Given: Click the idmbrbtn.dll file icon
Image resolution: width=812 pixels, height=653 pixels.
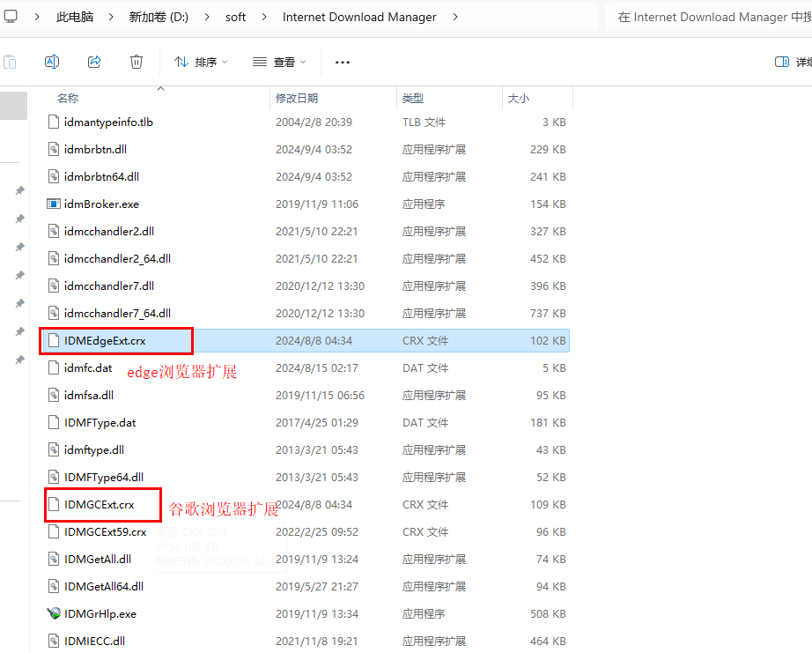Looking at the screenshot, I should [x=54, y=149].
